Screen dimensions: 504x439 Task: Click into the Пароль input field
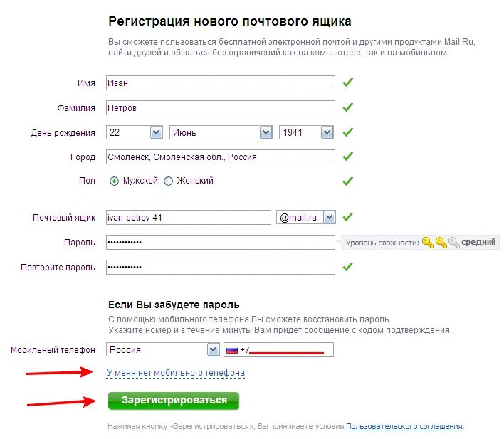[x=221, y=243]
